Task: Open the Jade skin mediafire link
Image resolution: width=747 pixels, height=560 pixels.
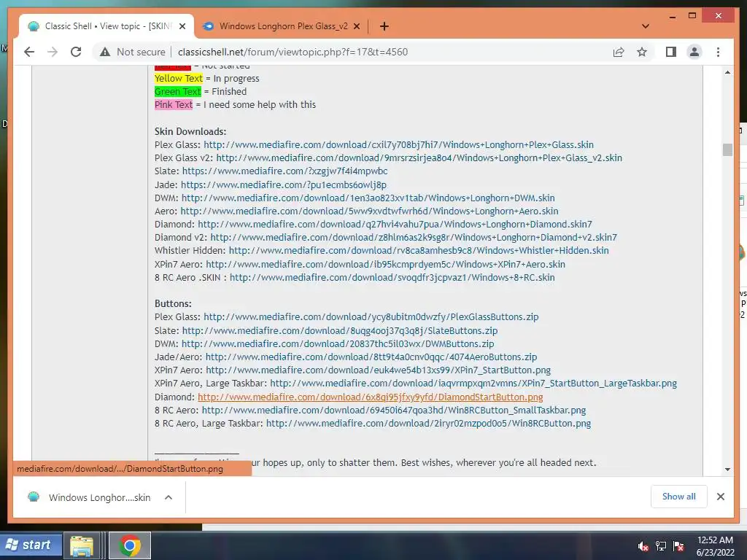Action: point(284,184)
